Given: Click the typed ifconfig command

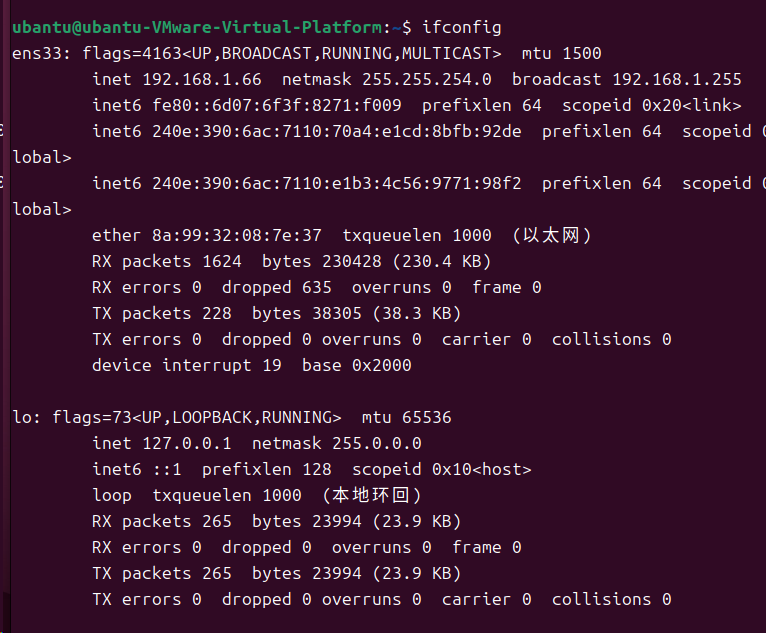Looking at the screenshot, I should pos(462,27).
